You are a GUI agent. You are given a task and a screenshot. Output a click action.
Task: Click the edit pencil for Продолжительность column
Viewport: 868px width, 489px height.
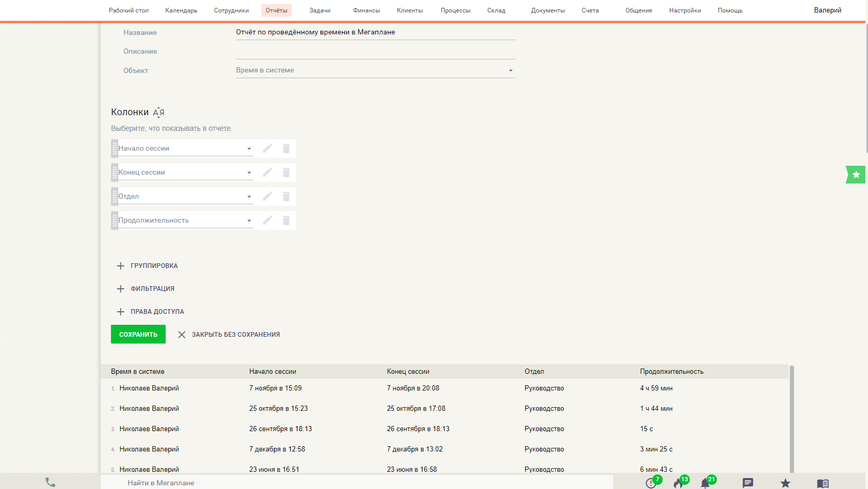pyautogui.click(x=267, y=221)
